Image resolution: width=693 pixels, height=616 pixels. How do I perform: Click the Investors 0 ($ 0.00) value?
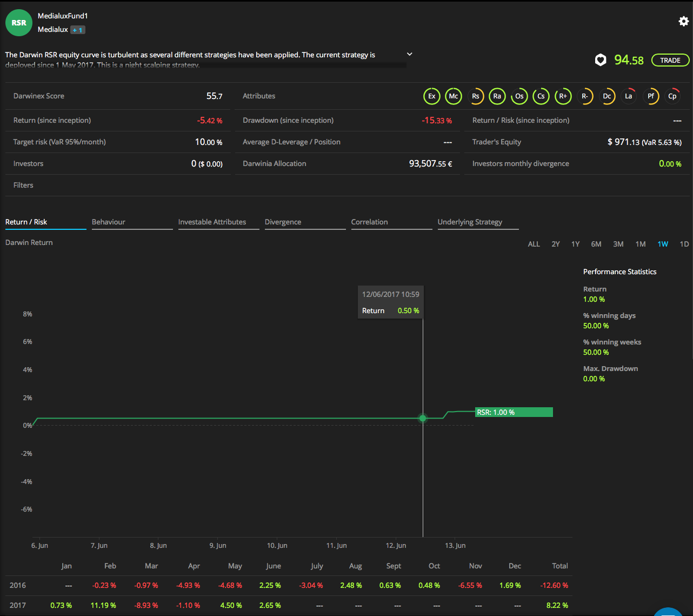click(207, 163)
